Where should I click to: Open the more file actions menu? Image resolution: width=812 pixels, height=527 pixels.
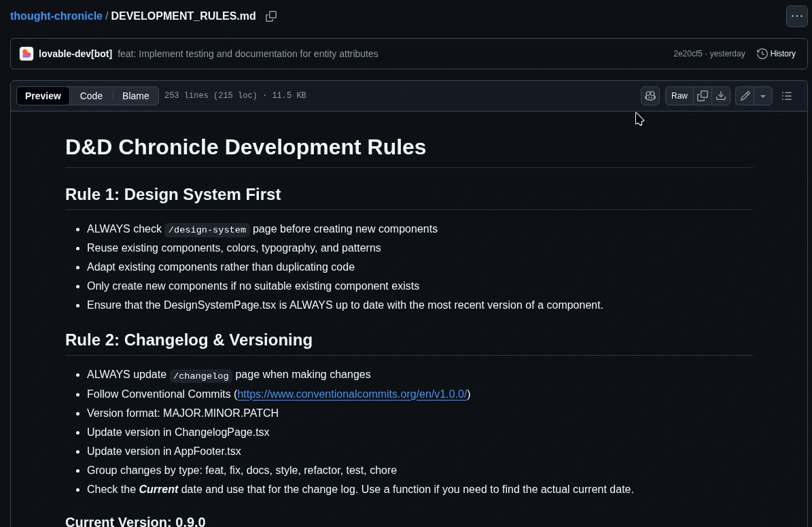(x=796, y=16)
